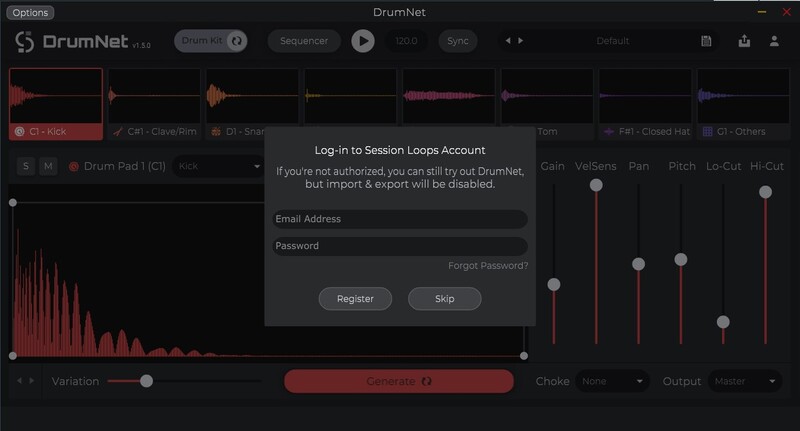Open the user account icon
This screenshot has height=431, width=800.
coord(774,41)
